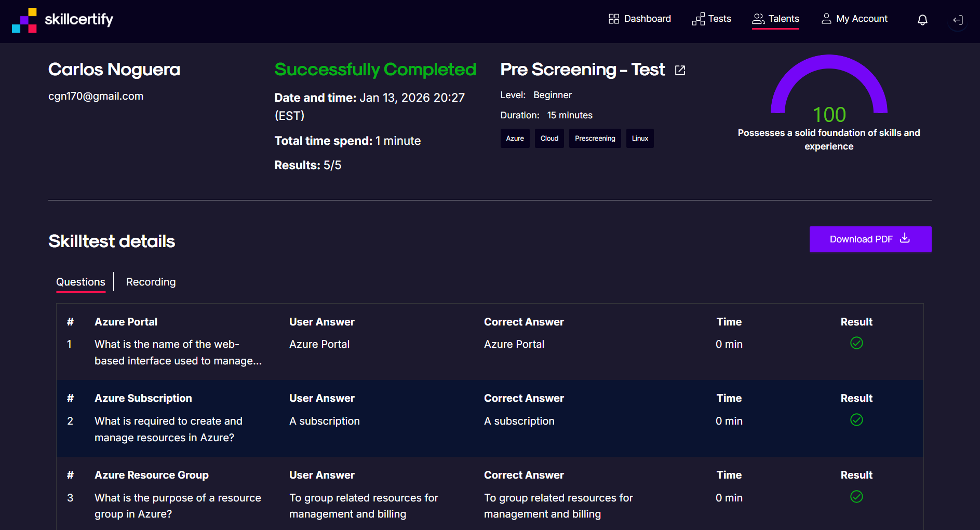Click the Azure tag

click(515, 139)
